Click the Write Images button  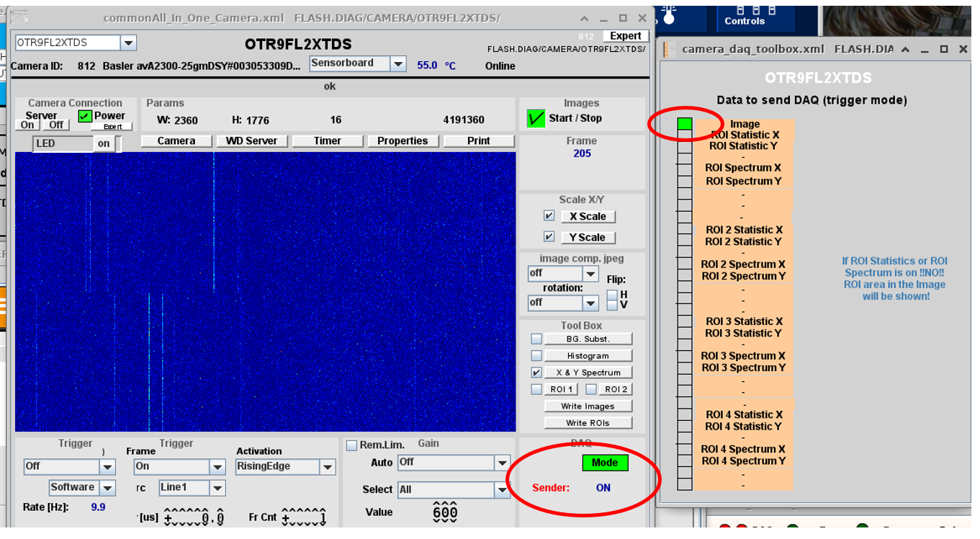[588, 406]
